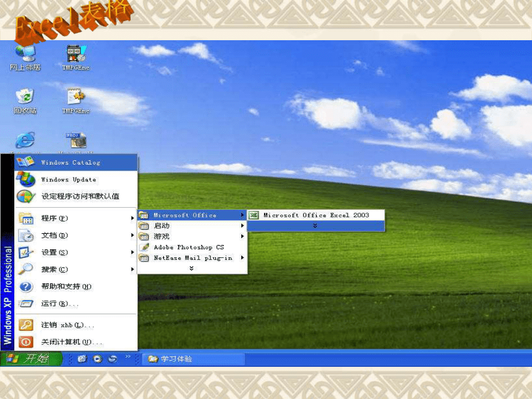This screenshot has height=399, width=532.
Task: Choose 关闭计算机(U)... to shut down
Action: coord(76,341)
